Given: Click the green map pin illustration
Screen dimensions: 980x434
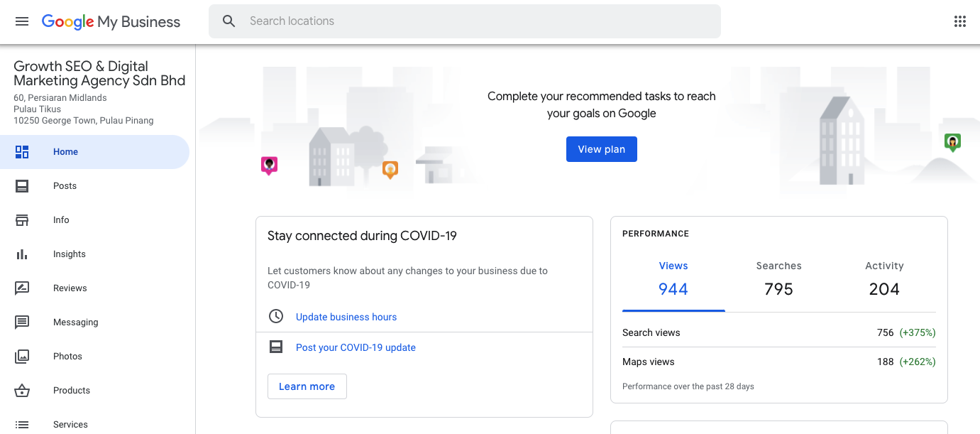Looking at the screenshot, I should (x=952, y=143).
